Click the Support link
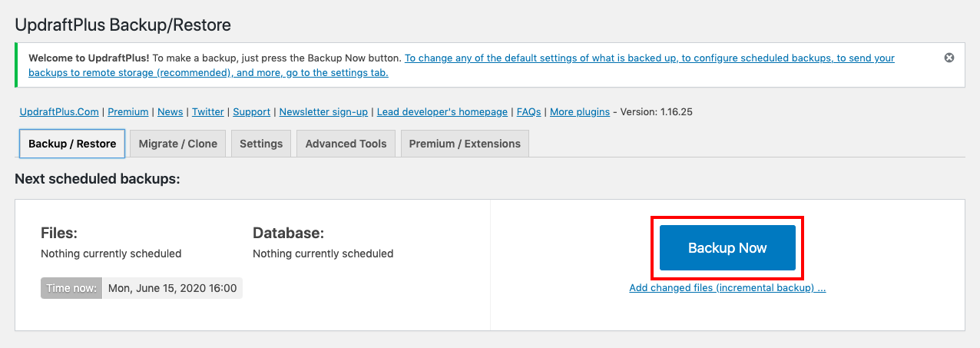This screenshot has width=980, height=348. 251,111
